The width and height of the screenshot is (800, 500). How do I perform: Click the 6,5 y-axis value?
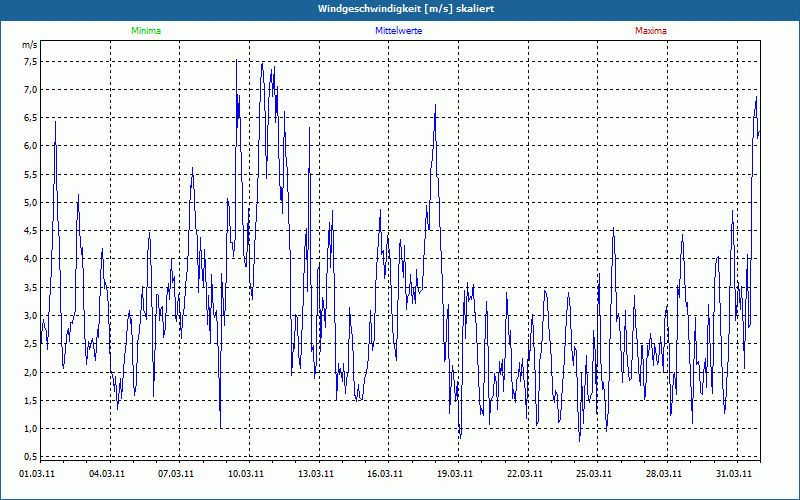click(31, 118)
